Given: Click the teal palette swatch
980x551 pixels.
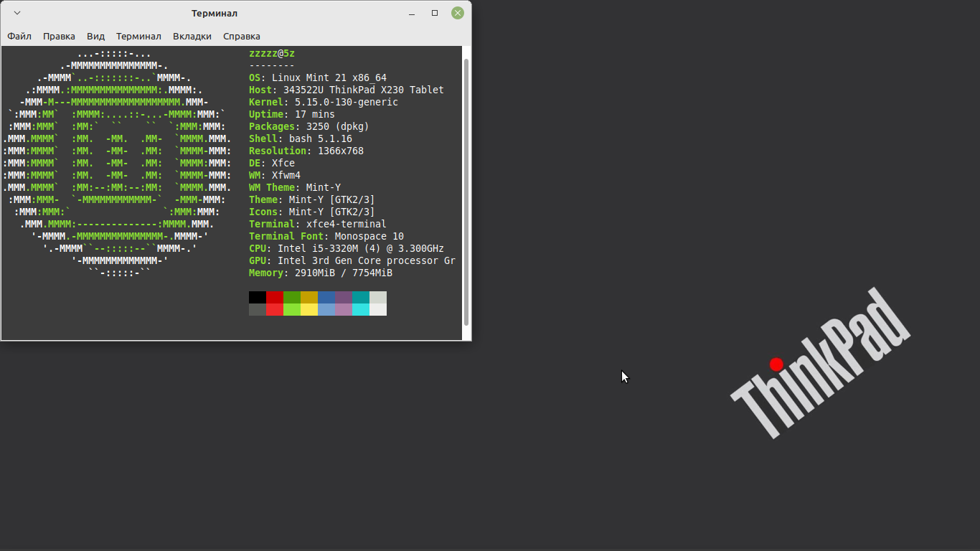Looking at the screenshot, I should coord(361,297).
